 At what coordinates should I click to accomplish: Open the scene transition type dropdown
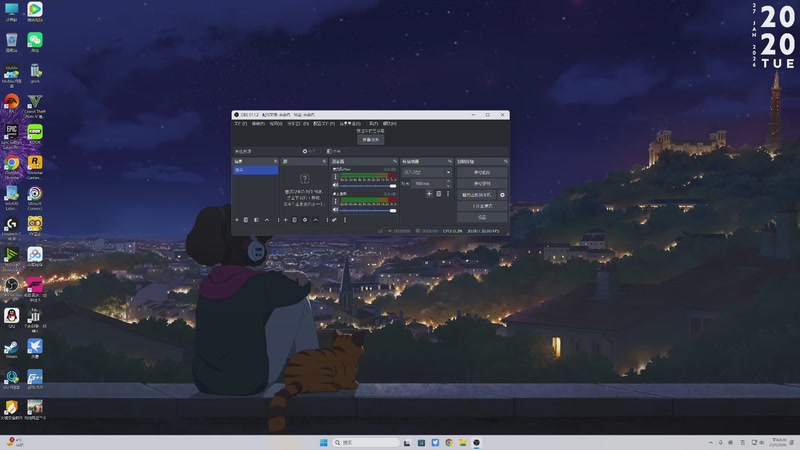[427, 172]
